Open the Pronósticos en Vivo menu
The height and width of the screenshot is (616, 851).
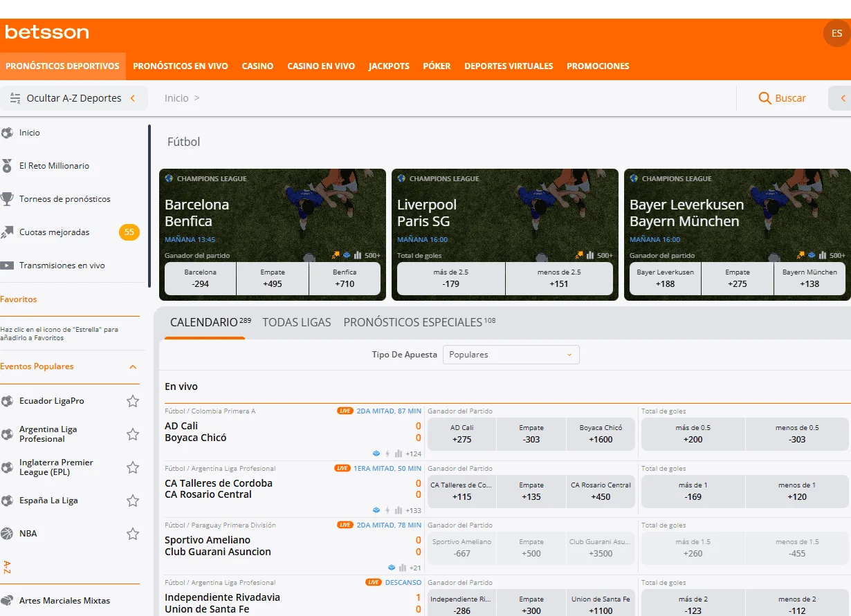point(181,66)
